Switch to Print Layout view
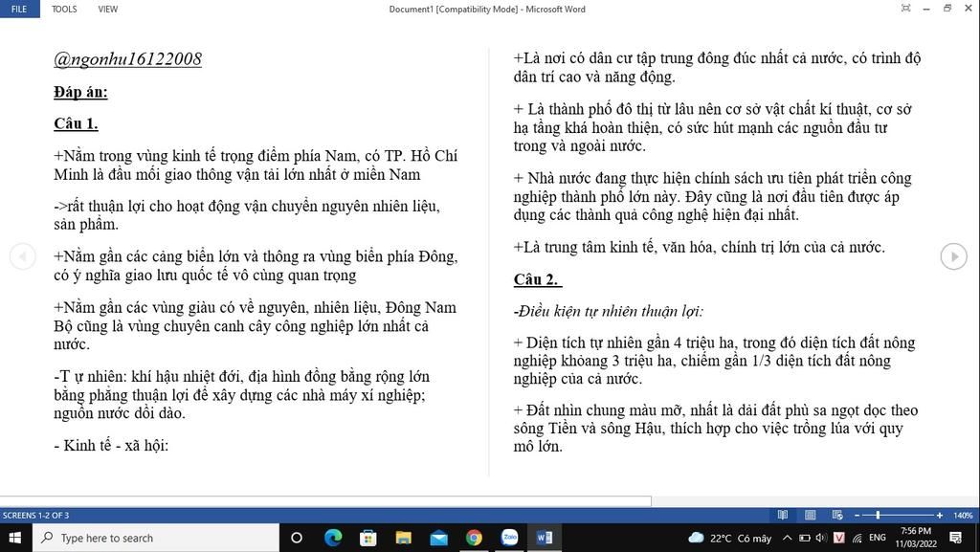Image resolution: width=980 pixels, height=552 pixels. pos(810,515)
